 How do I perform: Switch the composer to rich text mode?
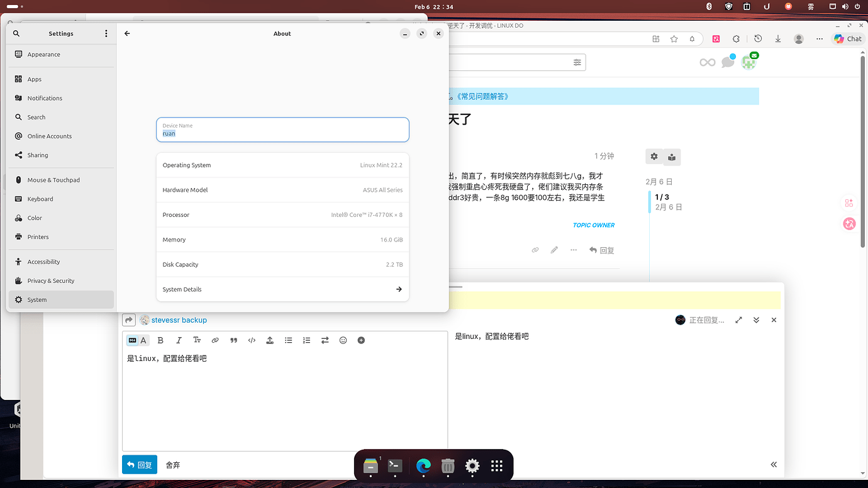(x=143, y=340)
